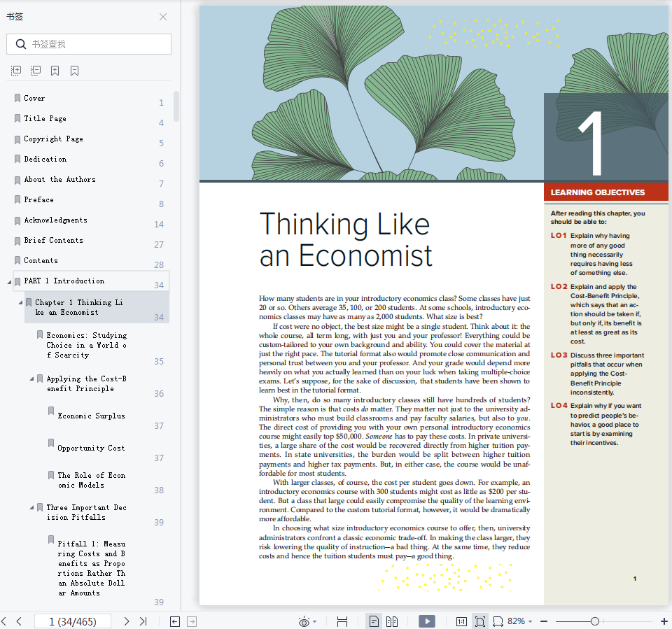
Task: Click the bookmark icon beside Preface
Action: click(x=17, y=199)
